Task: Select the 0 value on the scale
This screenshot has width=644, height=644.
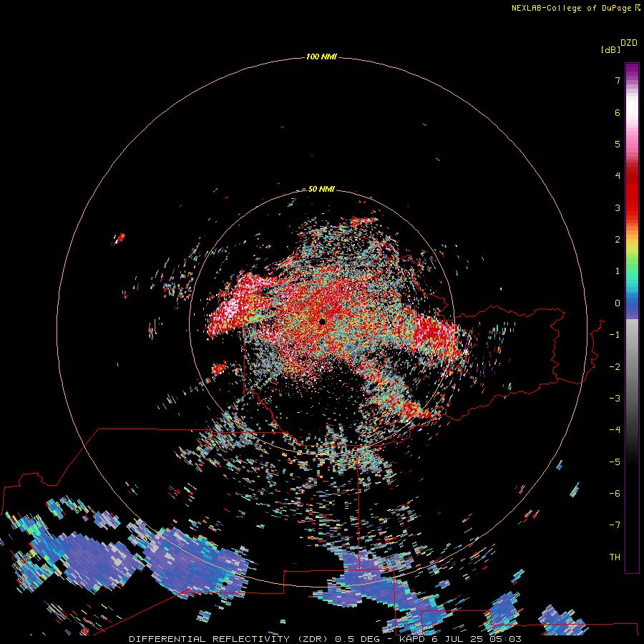Action: tap(618, 303)
